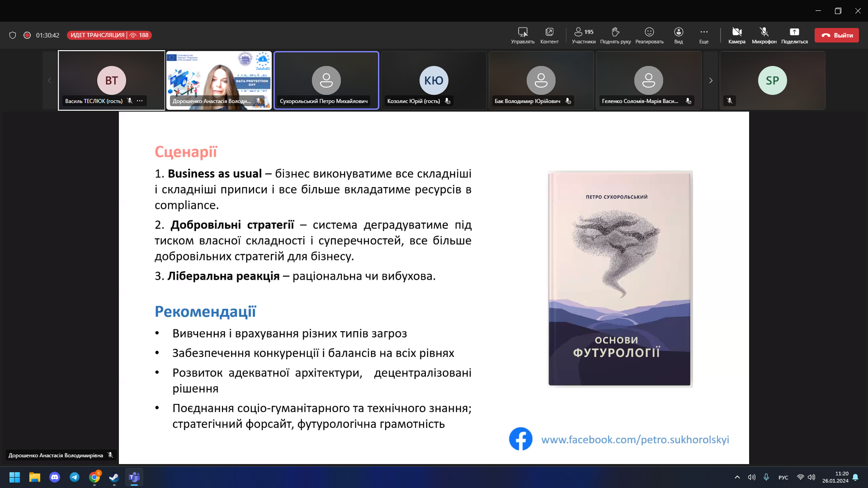Click the recording indicator dot

(27, 35)
